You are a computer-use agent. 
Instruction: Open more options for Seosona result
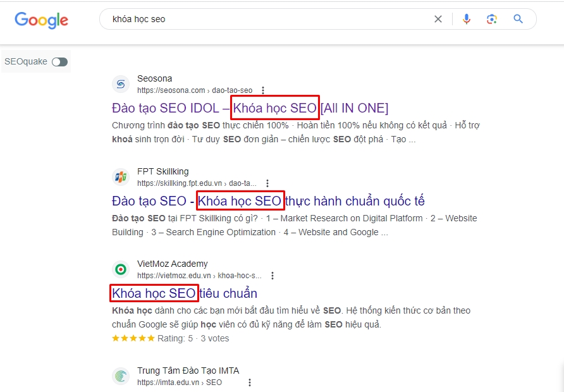coord(263,90)
